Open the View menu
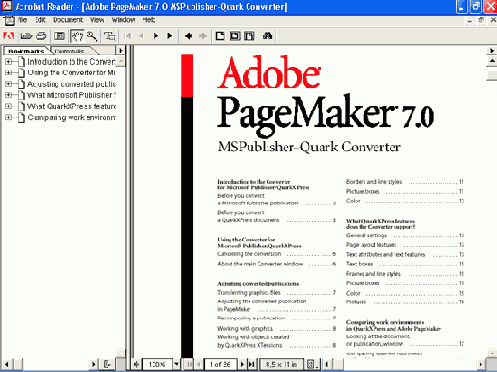 point(97,20)
